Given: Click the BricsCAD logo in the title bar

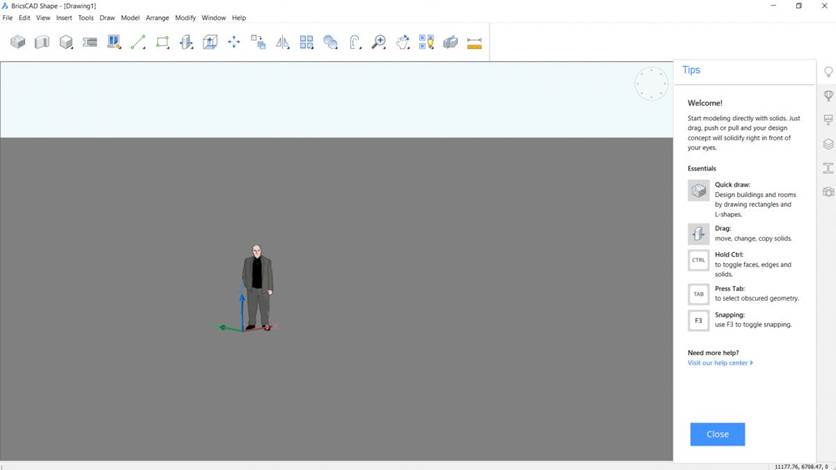Looking at the screenshot, I should click(5, 6).
